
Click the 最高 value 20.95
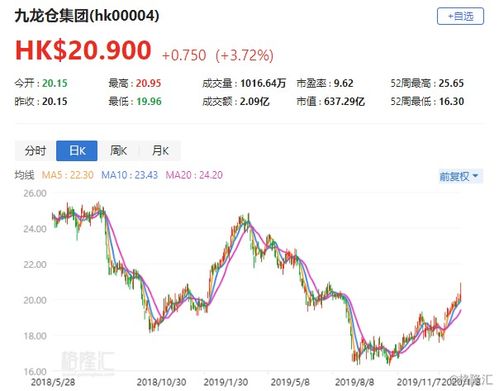pos(149,83)
